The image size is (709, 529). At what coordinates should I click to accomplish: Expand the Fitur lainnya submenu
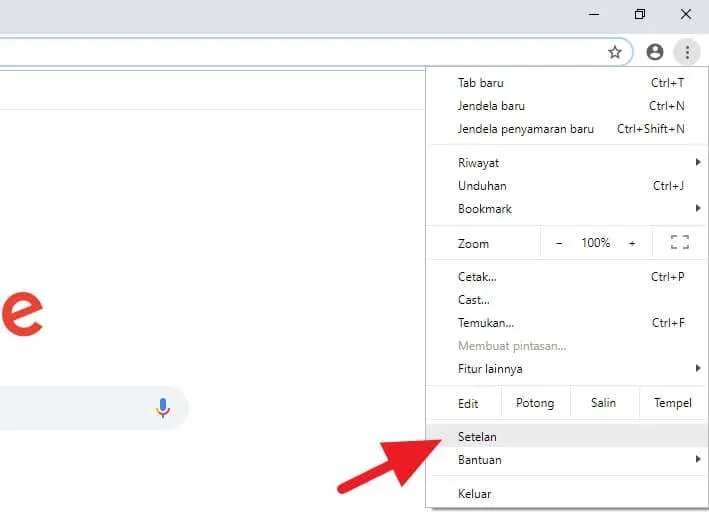click(567, 369)
